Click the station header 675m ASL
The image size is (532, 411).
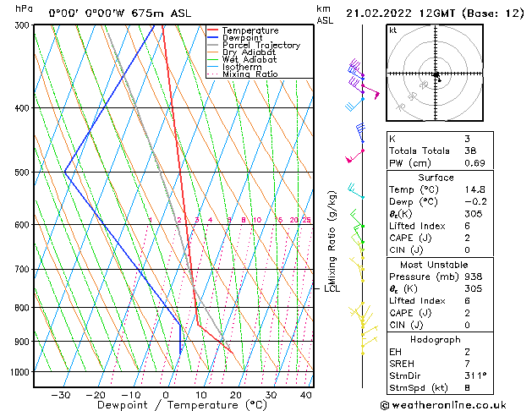point(162,14)
